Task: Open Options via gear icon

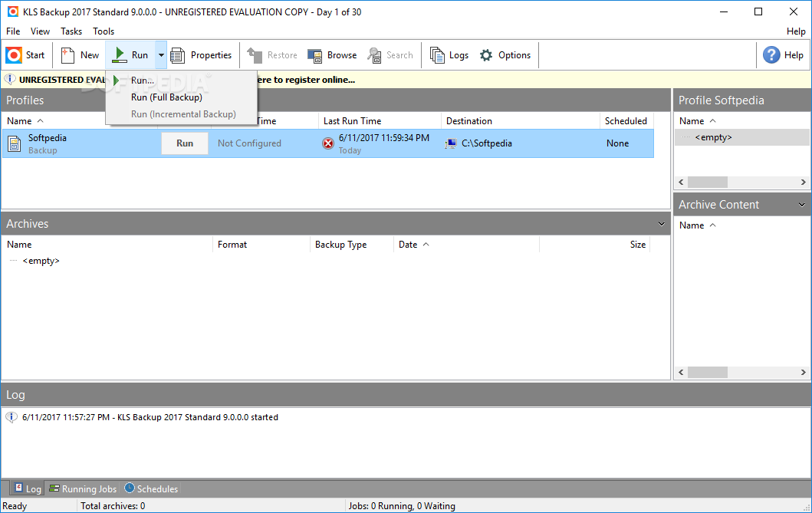Action: pyautogui.click(x=486, y=55)
